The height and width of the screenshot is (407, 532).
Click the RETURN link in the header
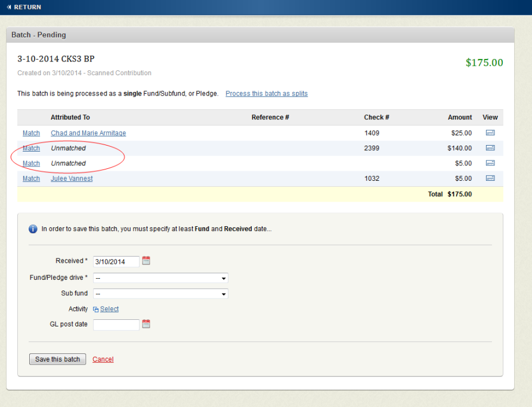pyautogui.click(x=27, y=7)
